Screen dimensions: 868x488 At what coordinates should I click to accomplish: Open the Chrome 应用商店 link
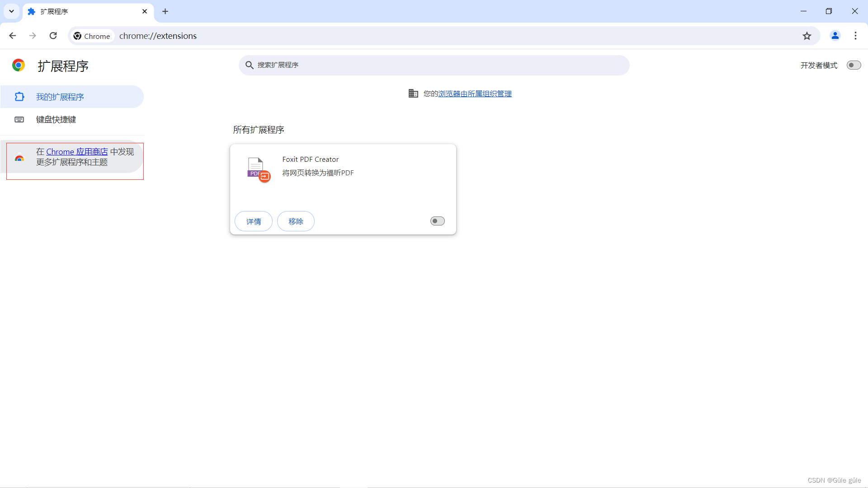pos(77,152)
